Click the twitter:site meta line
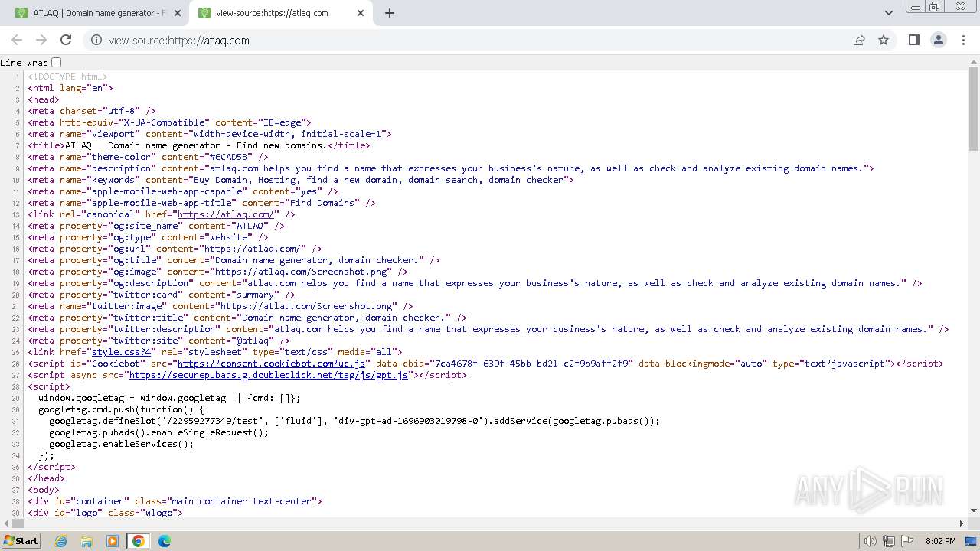The image size is (980, 551). (x=158, y=341)
